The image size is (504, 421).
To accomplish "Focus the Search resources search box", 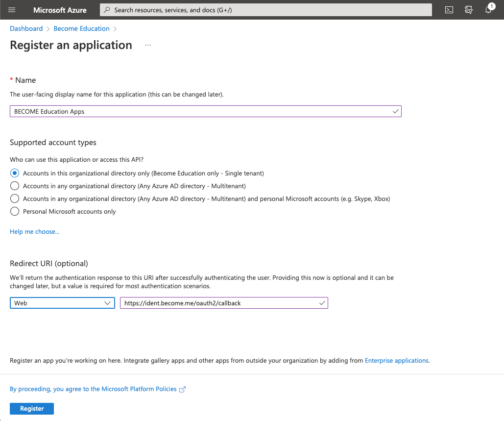I will tap(266, 10).
